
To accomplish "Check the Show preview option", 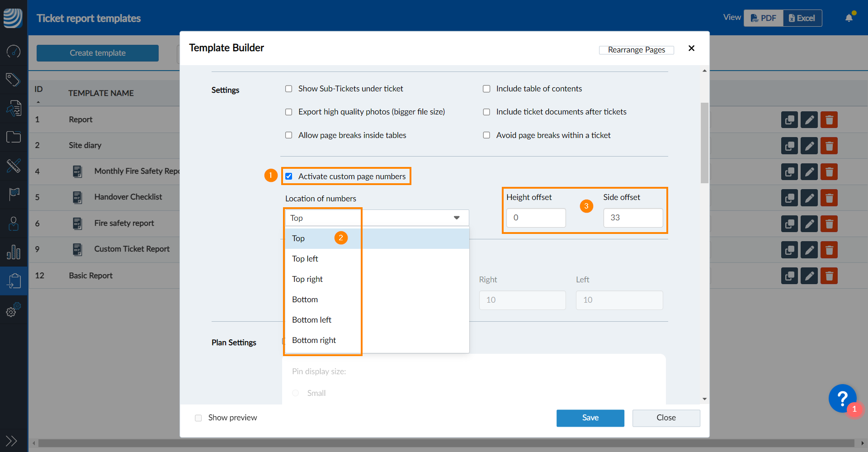I will [x=198, y=418].
